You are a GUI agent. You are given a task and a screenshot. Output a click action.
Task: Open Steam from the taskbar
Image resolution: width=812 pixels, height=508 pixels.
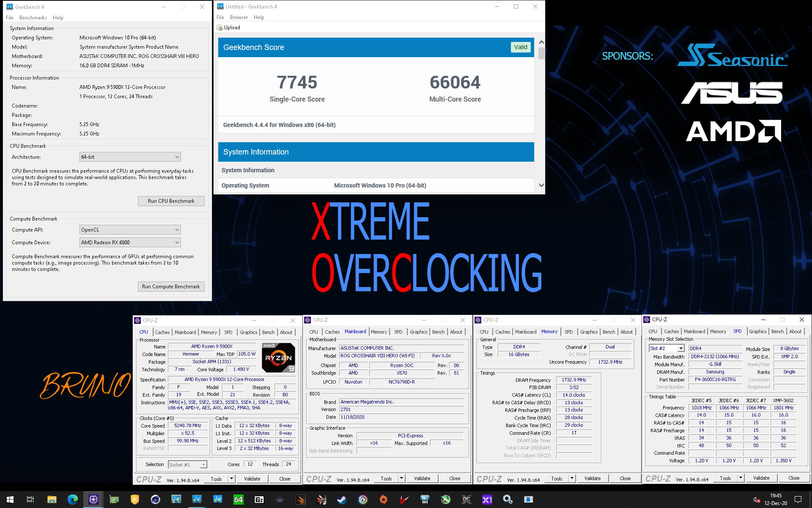[x=342, y=500]
